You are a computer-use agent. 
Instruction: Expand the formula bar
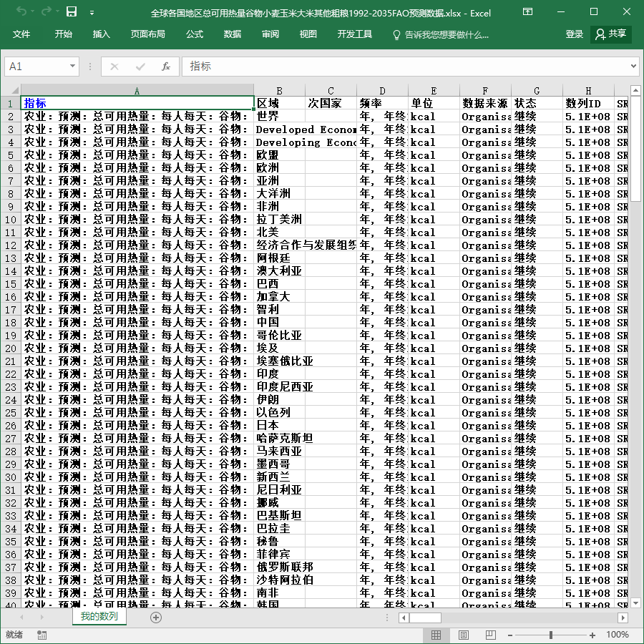pyautogui.click(x=633, y=66)
